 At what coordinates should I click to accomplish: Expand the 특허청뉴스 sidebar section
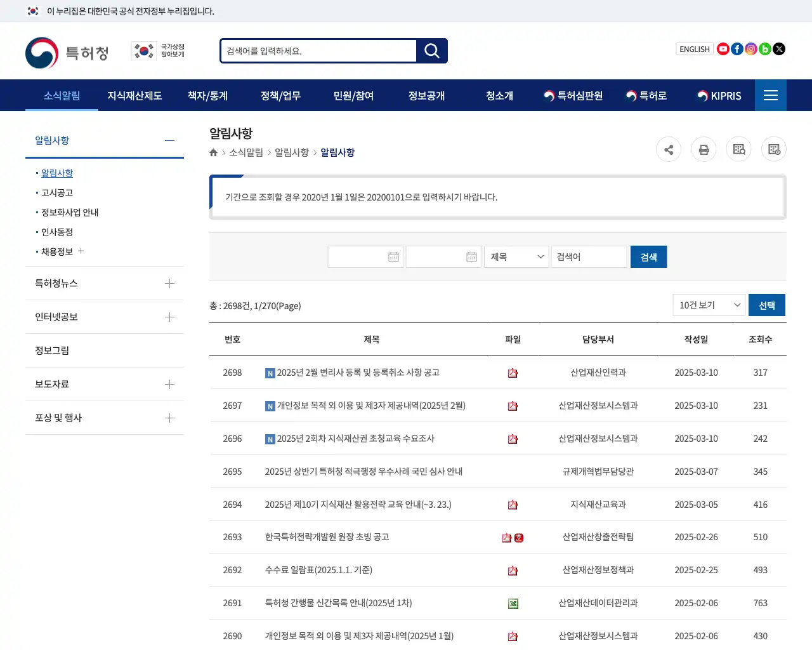(169, 283)
